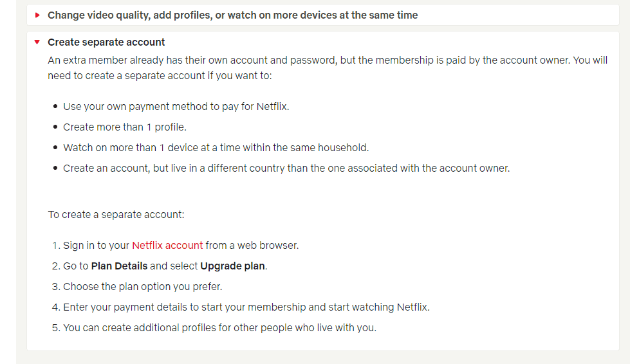Image resolution: width=639 pixels, height=364 pixels.
Task: Collapse the red arrow beside Create separate account
Action: click(37, 42)
